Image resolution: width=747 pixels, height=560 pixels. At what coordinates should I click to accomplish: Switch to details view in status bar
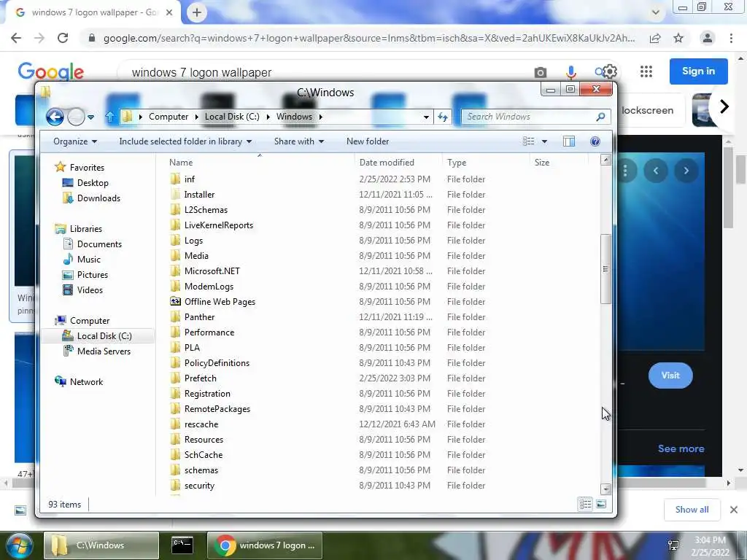click(x=586, y=504)
